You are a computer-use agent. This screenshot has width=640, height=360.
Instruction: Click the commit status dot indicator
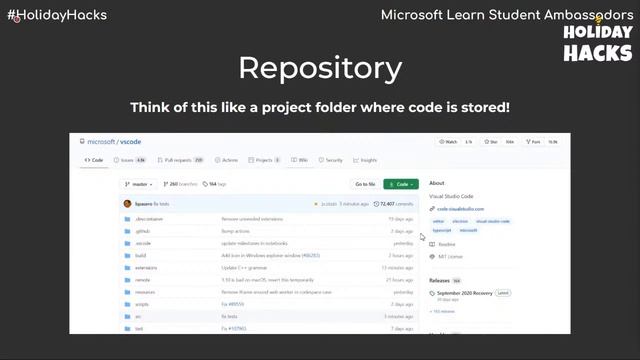coord(316,204)
